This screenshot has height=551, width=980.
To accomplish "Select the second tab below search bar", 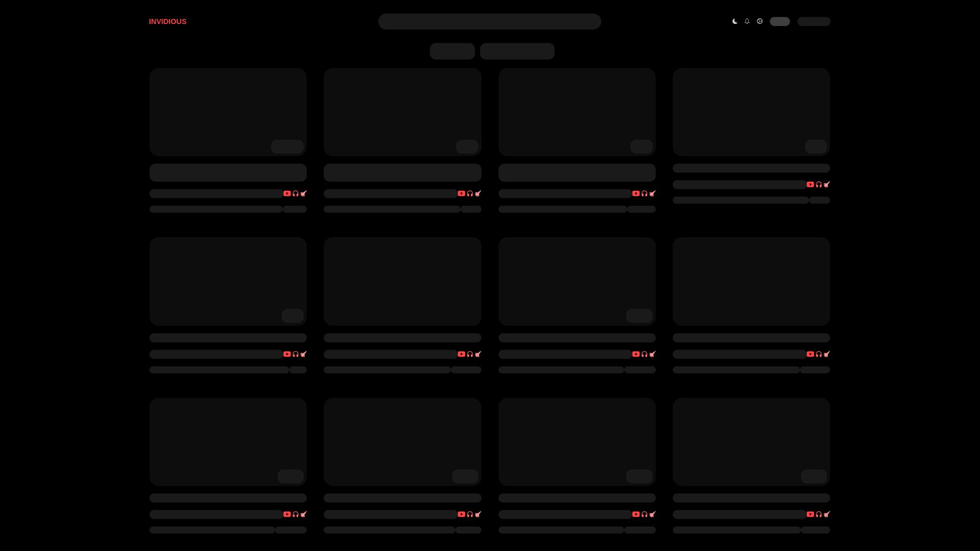I will 517,51.
